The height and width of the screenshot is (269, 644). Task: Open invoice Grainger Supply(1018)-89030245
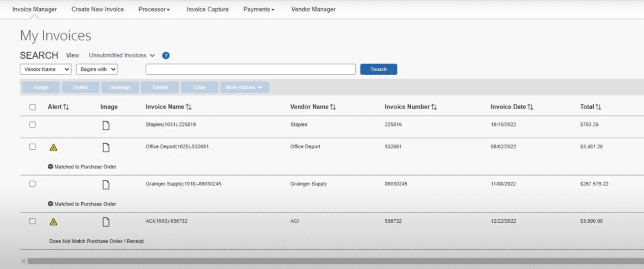tap(184, 184)
